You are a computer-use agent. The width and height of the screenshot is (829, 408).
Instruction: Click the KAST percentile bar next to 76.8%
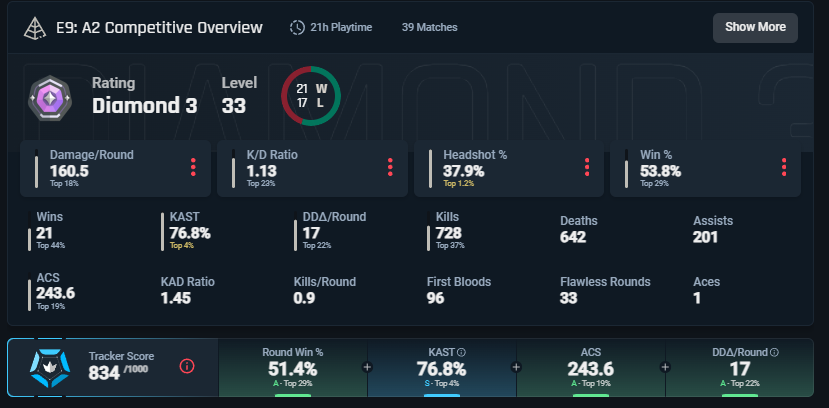[163, 231]
